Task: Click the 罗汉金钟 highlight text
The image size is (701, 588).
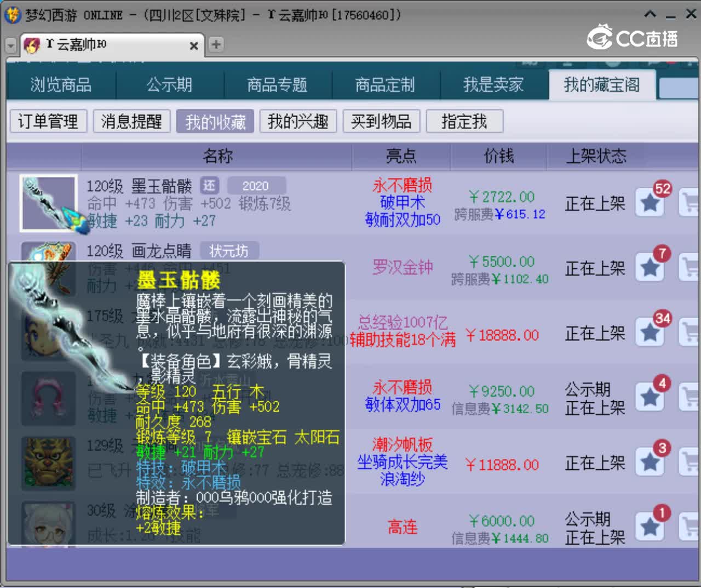Action: click(x=403, y=267)
